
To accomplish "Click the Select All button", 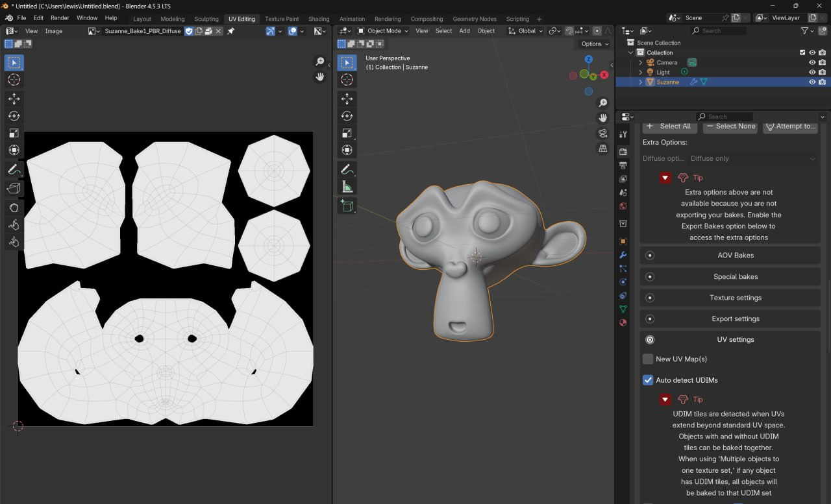I will 669,126.
